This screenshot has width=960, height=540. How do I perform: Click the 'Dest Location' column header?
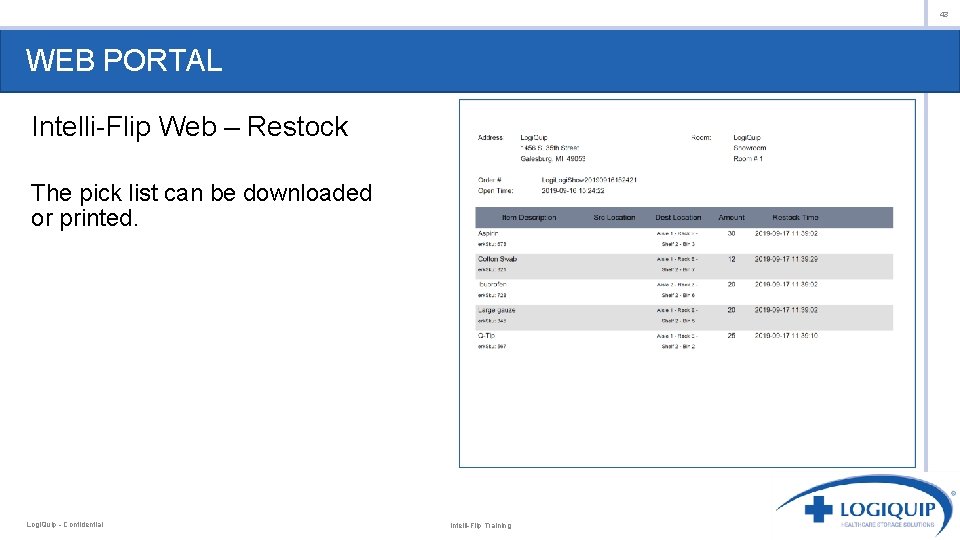tap(678, 217)
